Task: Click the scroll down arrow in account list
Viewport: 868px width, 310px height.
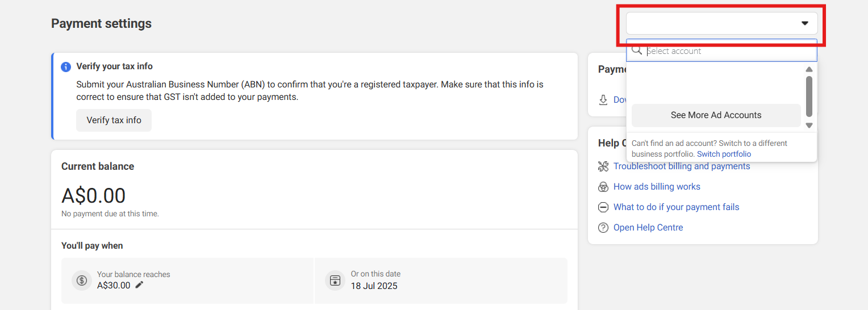Action: (809, 125)
